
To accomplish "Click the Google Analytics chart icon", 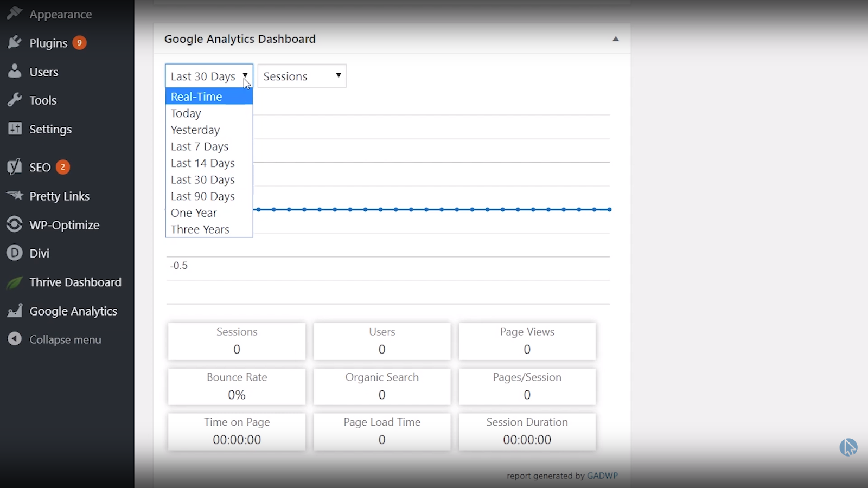I will 15,311.
